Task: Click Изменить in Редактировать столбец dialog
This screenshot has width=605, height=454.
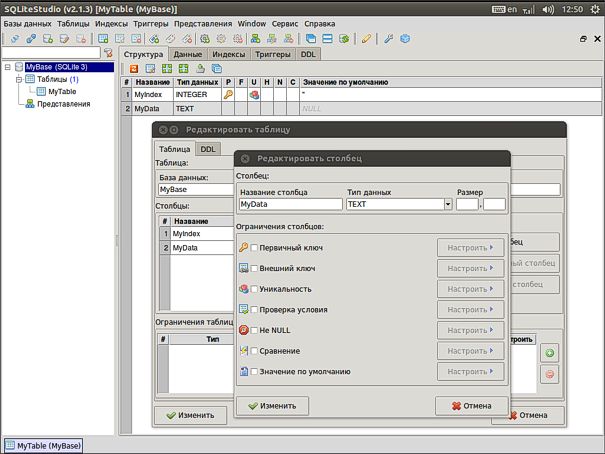Action: [272, 406]
